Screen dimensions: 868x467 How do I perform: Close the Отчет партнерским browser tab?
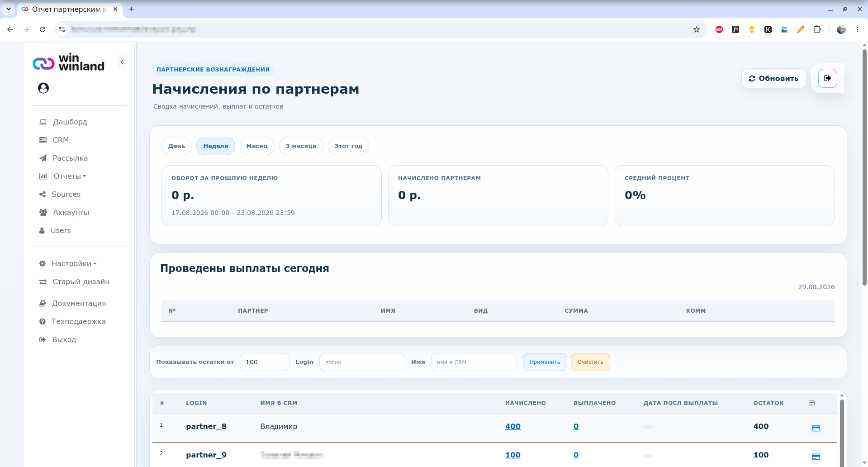coord(115,9)
